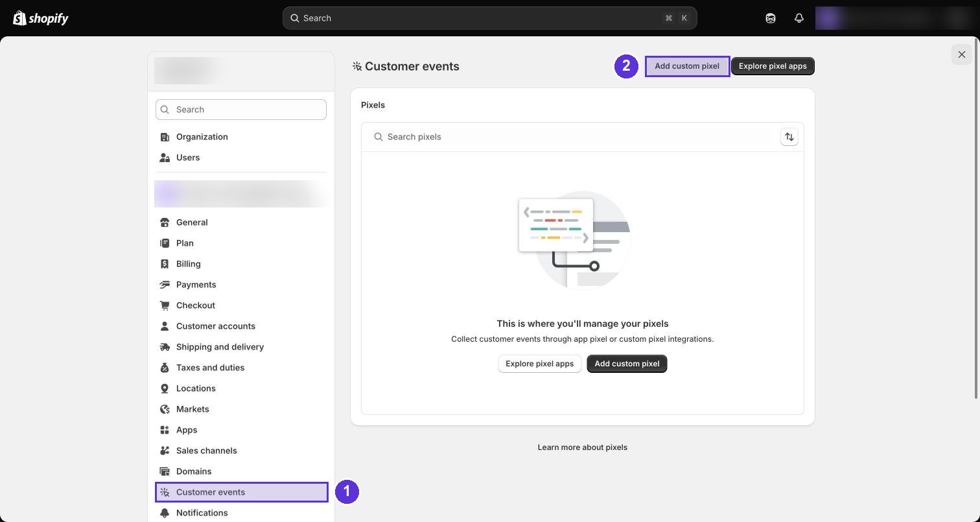Open Billing settings
This screenshot has width=980, height=522.
click(x=241, y=264)
